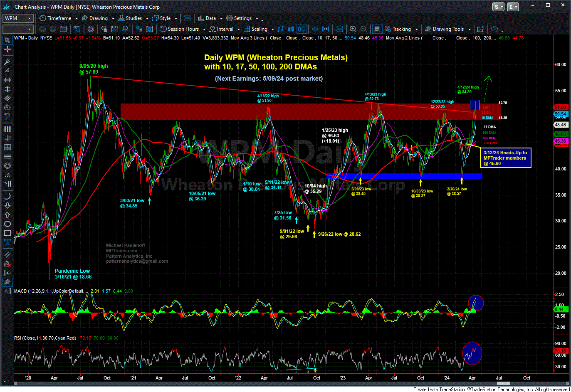Select the Crosshair cursor tool
This screenshot has height=392, width=571.
coord(7,49)
